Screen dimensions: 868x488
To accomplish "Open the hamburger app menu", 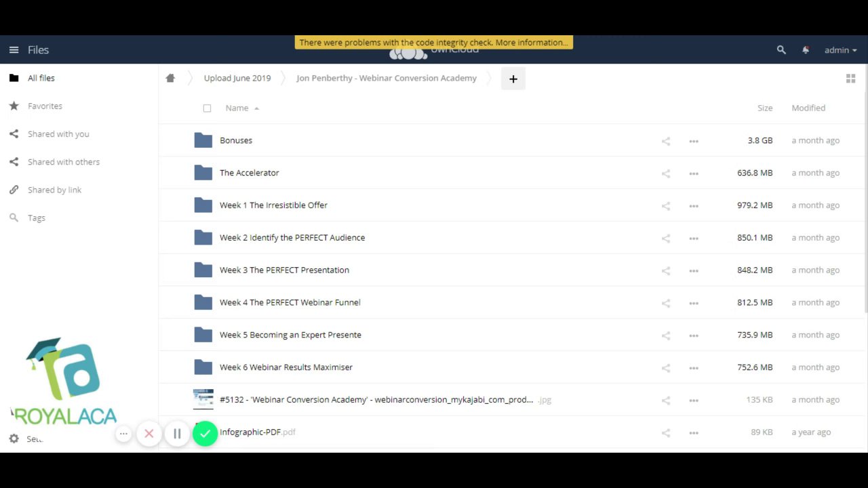I will click(x=14, y=50).
